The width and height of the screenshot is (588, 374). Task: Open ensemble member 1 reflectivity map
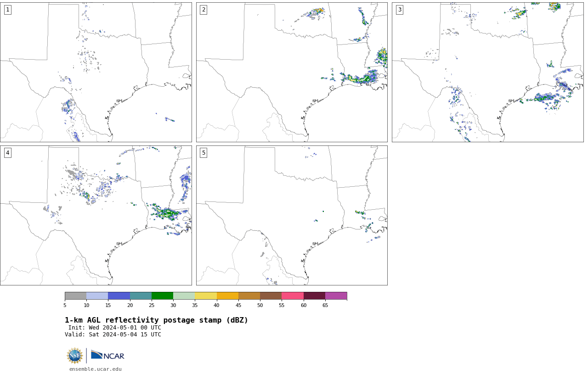[x=96, y=72]
